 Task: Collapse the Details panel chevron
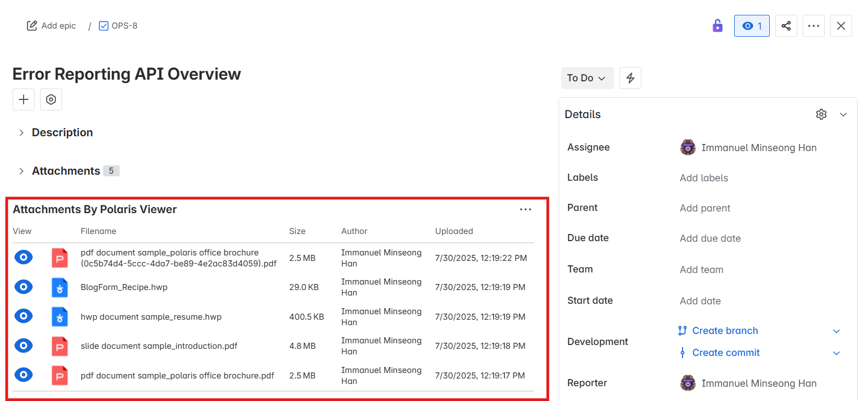pos(843,114)
